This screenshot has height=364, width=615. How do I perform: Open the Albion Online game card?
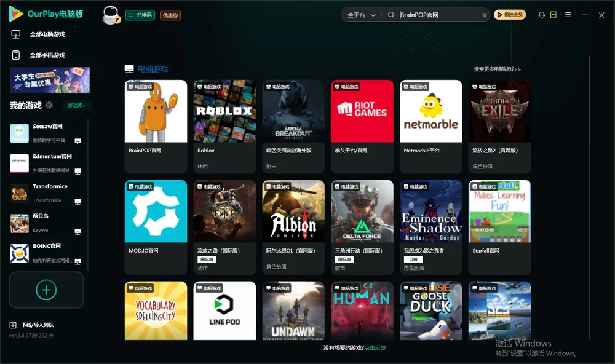[x=293, y=227]
